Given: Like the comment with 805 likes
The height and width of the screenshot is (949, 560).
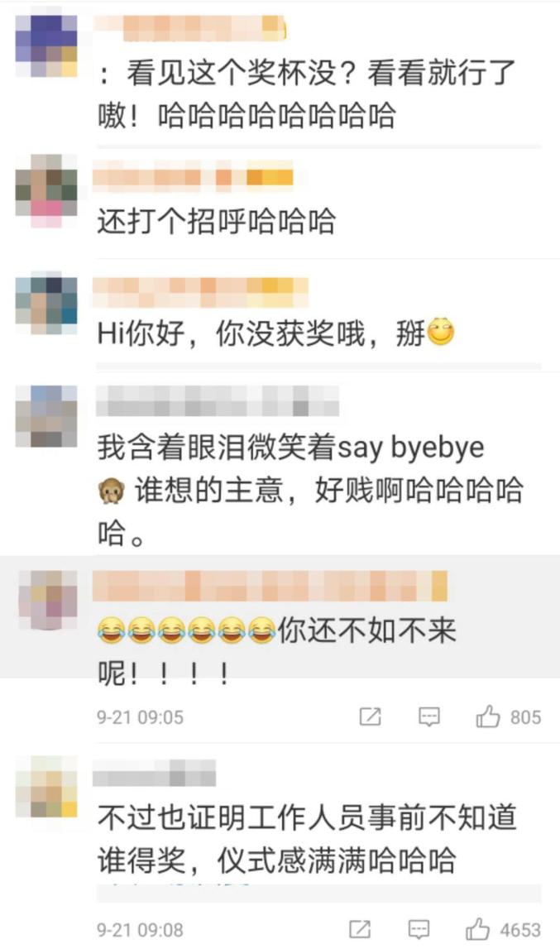Looking at the screenshot, I should click(x=488, y=717).
